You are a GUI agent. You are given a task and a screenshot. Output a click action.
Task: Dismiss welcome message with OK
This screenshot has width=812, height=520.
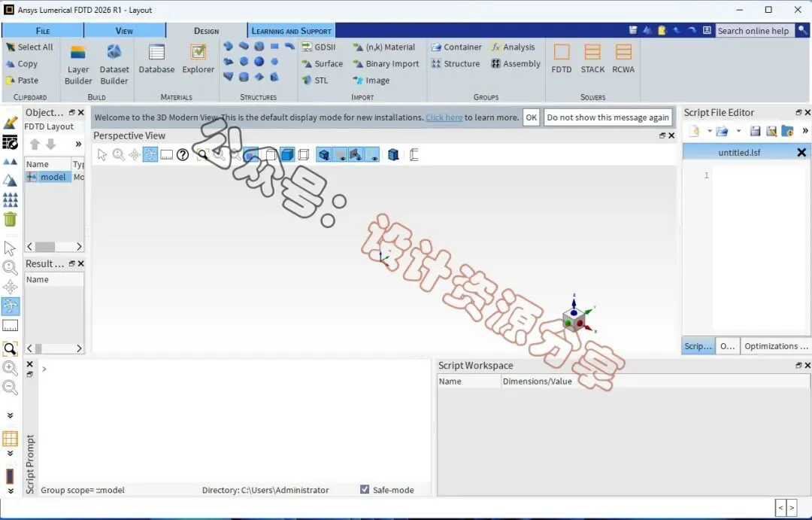(x=532, y=117)
